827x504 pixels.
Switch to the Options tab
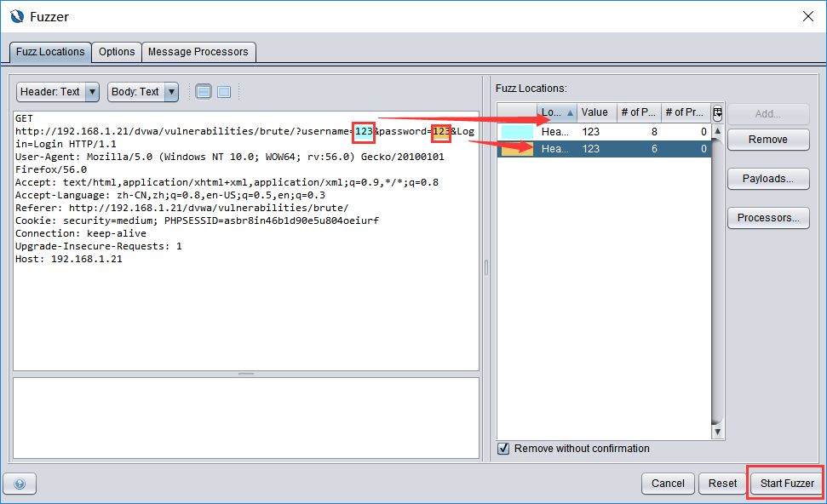(x=117, y=52)
